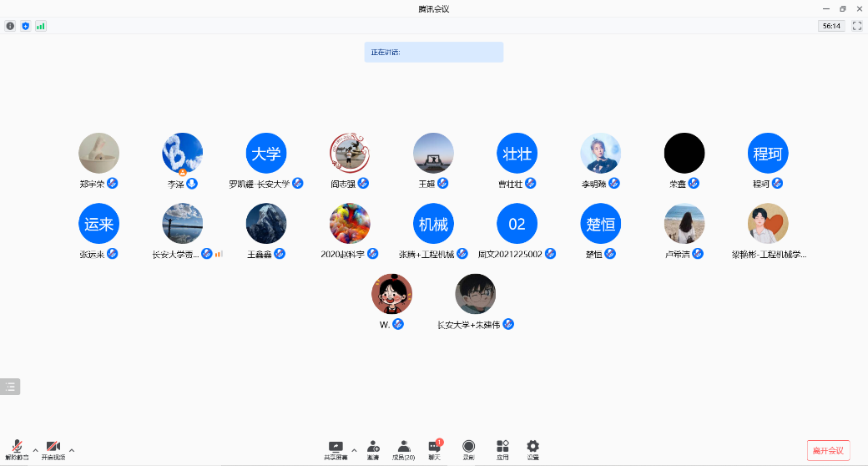
Task: Open the list panel tab on left edge
Action: point(10,387)
